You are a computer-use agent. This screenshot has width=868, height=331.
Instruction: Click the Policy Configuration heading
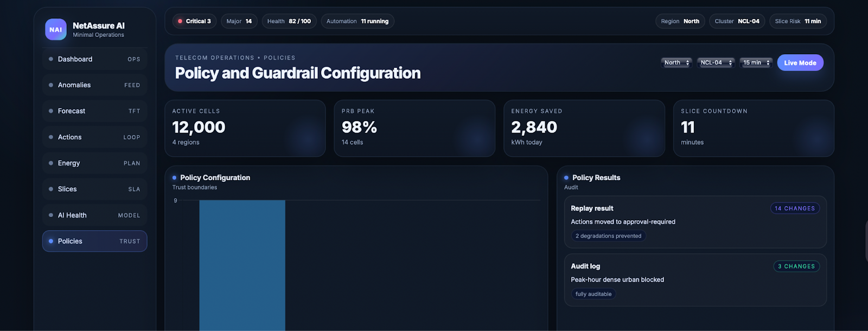tap(215, 177)
